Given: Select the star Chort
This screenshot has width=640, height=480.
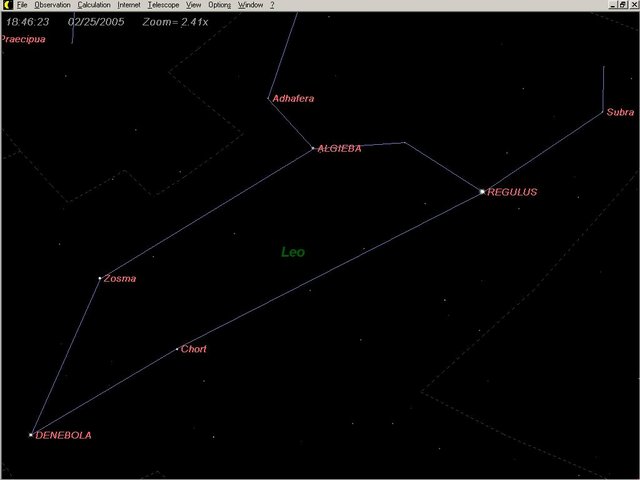Looking at the screenshot, I should click(x=177, y=349).
